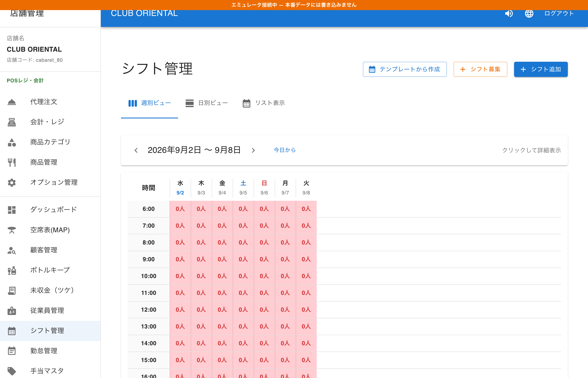Switch to リスト表示 tab
This screenshot has width=588, height=378.
point(264,103)
